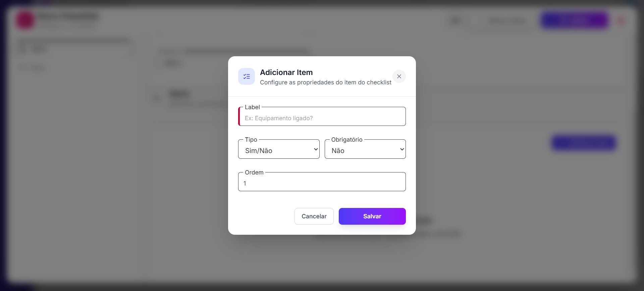Click the "Ordem" field caption

click(254, 172)
